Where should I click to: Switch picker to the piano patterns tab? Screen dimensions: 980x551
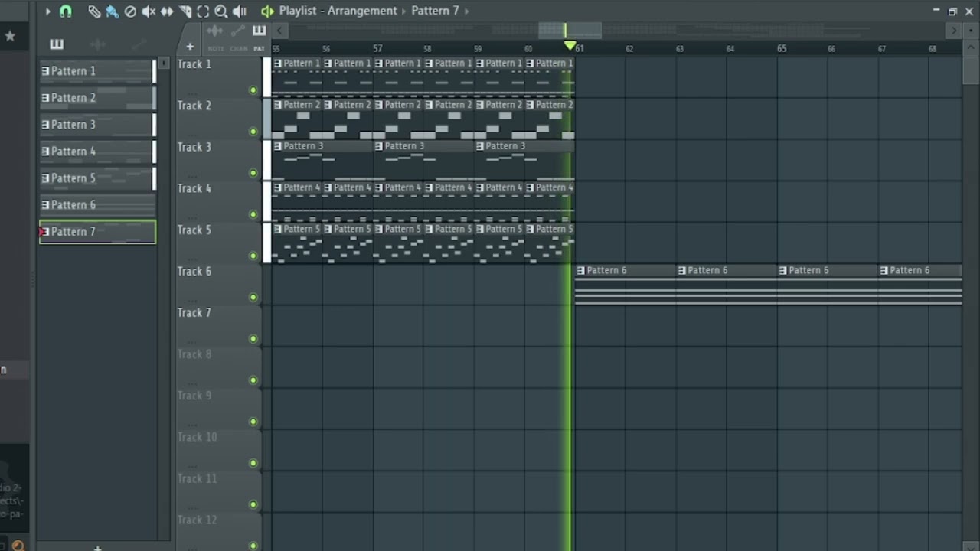pyautogui.click(x=56, y=44)
